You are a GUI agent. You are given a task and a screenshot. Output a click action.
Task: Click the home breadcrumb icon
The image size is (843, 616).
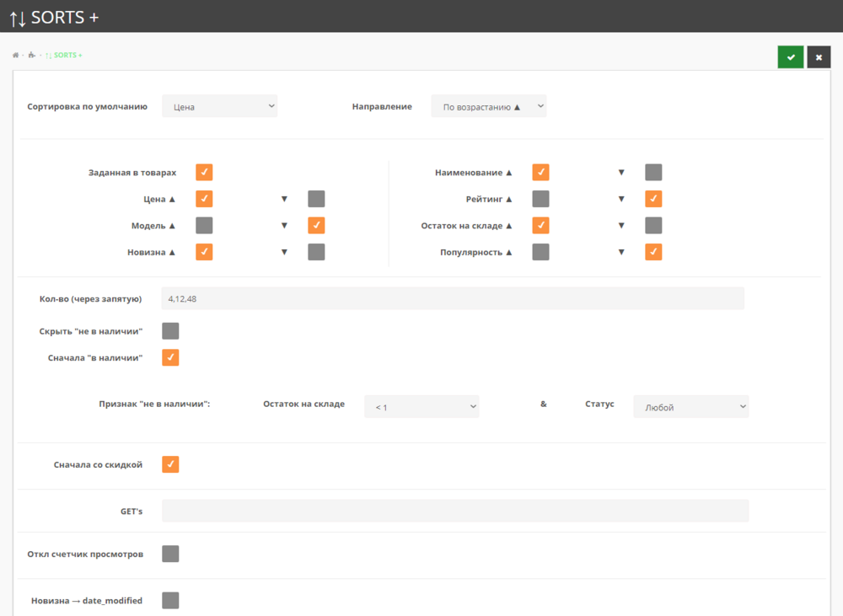15,56
